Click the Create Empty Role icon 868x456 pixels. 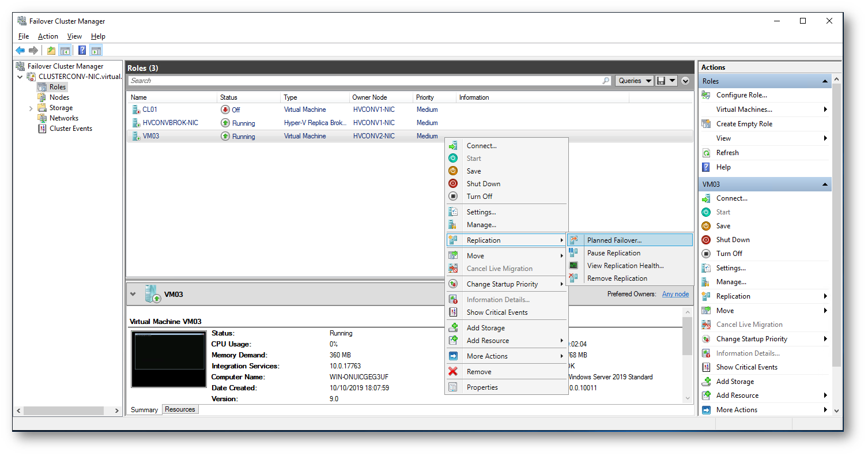(706, 124)
